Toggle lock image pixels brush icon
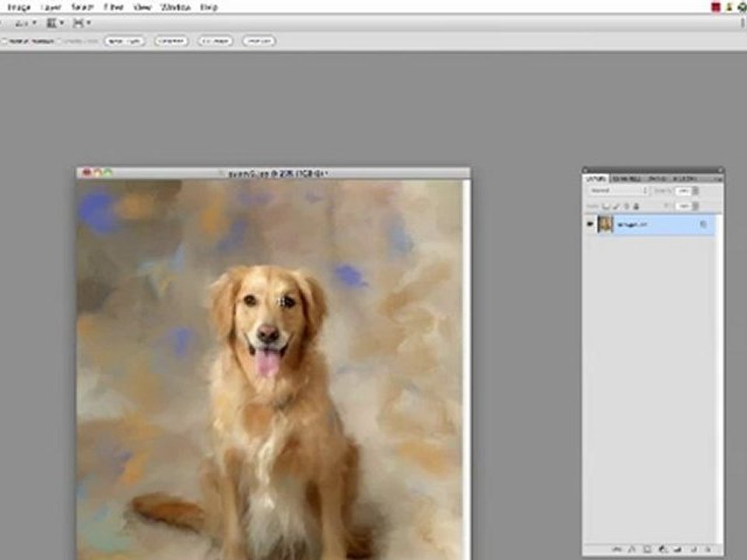The image size is (747, 560). point(616,206)
